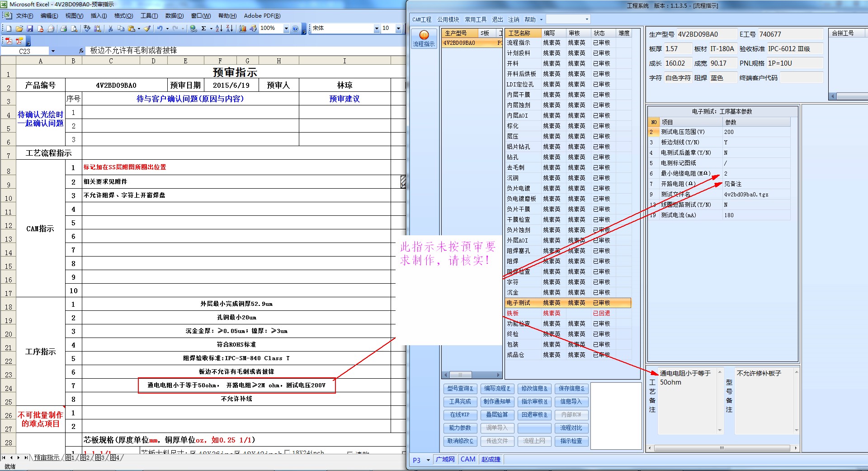Click the 编写流程F button
The image size is (868, 471).
click(x=497, y=389)
